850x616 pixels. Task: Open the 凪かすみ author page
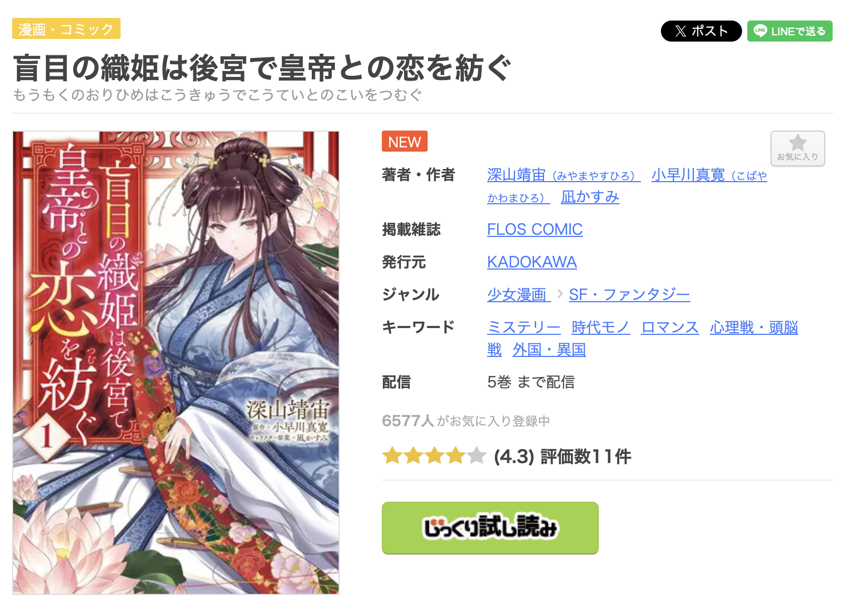(x=590, y=197)
